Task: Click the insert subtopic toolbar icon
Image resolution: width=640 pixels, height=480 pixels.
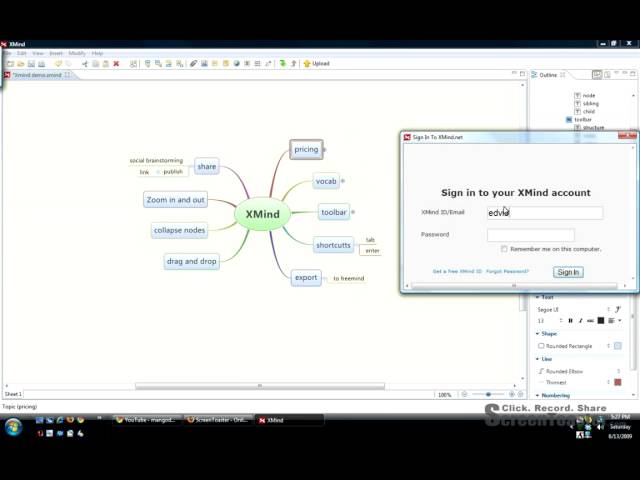Action: click(x=158, y=64)
